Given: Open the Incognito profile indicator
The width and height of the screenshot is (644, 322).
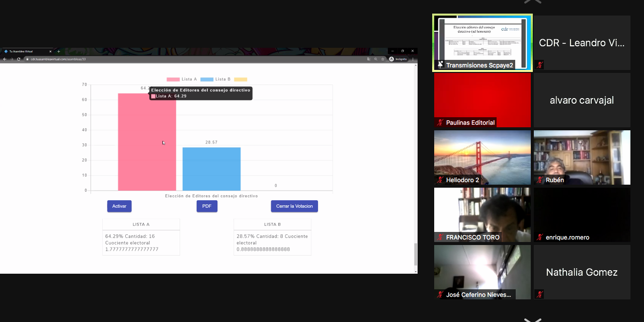Looking at the screenshot, I should pos(397,59).
